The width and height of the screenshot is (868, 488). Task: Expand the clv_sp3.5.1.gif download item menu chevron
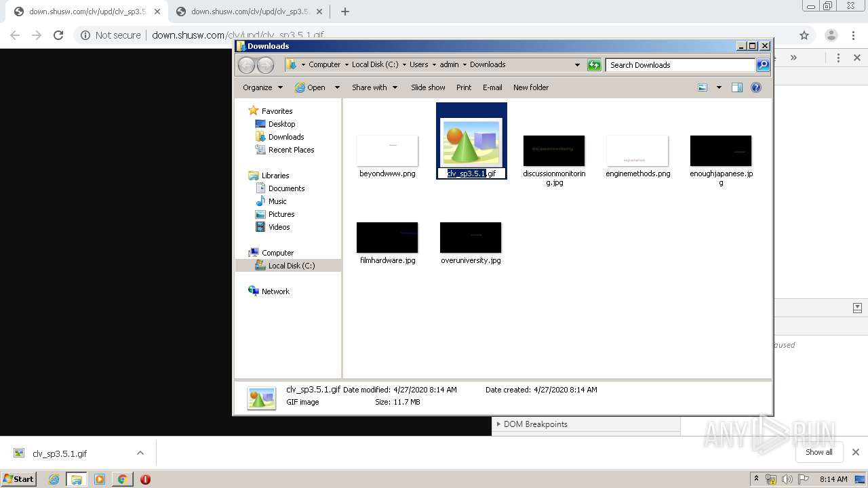click(x=140, y=453)
